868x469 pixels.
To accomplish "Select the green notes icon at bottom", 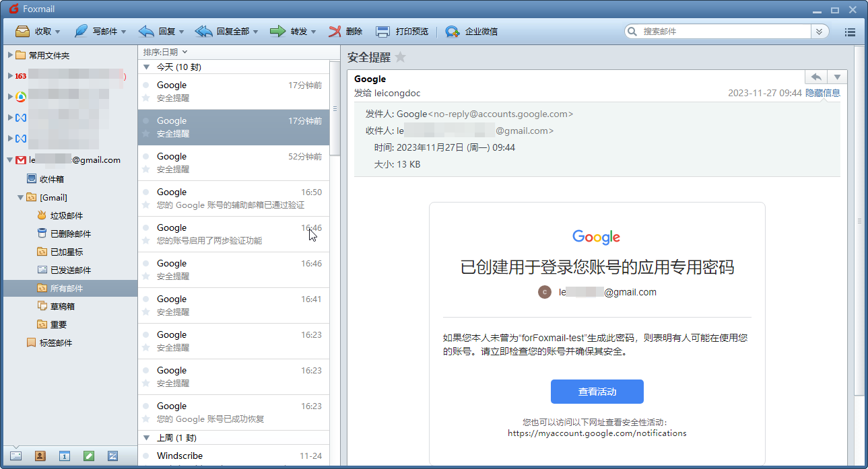I will tap(88, 456).
